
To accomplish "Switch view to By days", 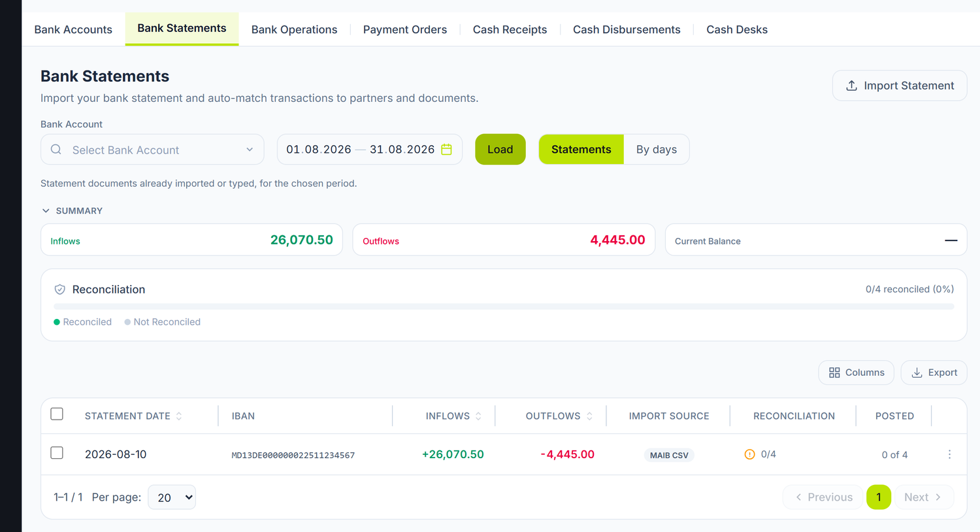I will pos(657,150).
